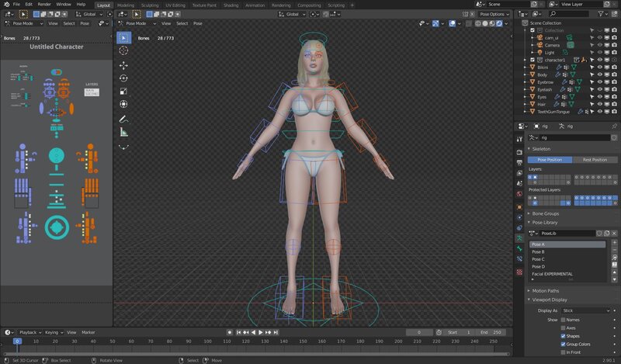Click the Rest Position button
621x364 pixels.
tap(595, 160)
